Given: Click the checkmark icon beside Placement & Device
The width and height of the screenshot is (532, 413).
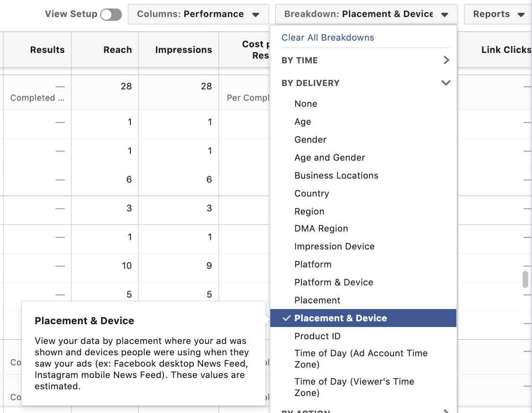Looking at the screenshot, I should [x=287, y=318].
